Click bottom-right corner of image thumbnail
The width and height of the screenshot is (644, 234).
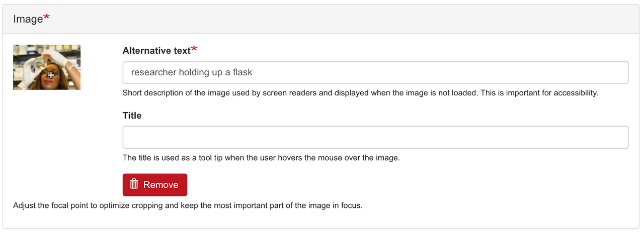78,87
